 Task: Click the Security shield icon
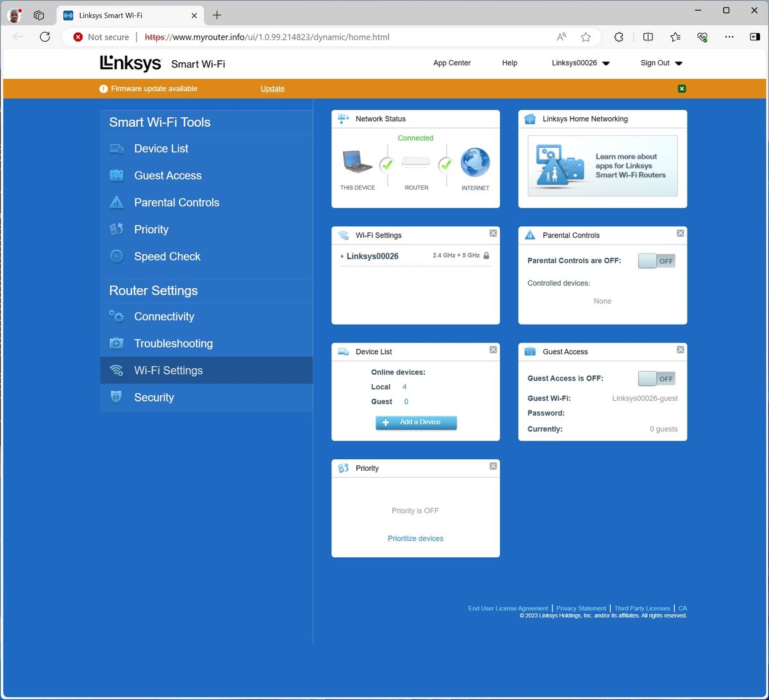click(x=117, y=397)
